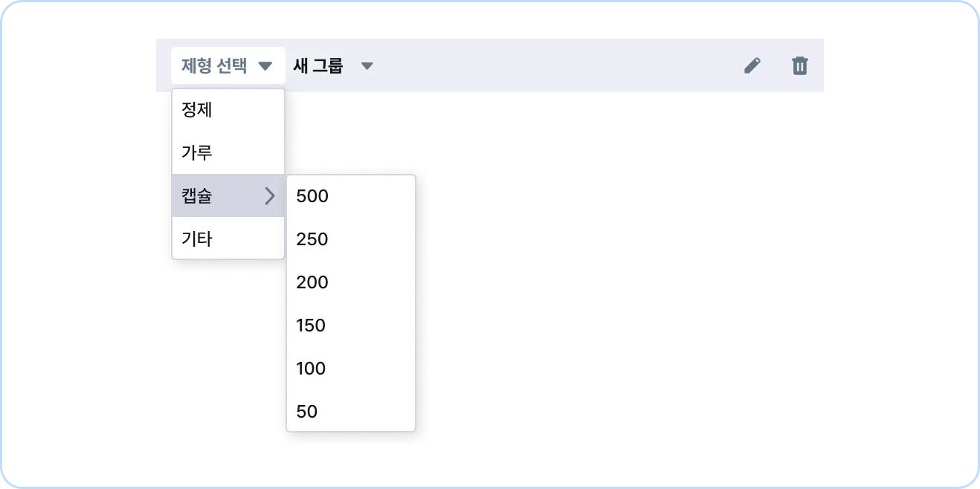
Task: Choose the 가루 menu option
Action: (228, 153)
